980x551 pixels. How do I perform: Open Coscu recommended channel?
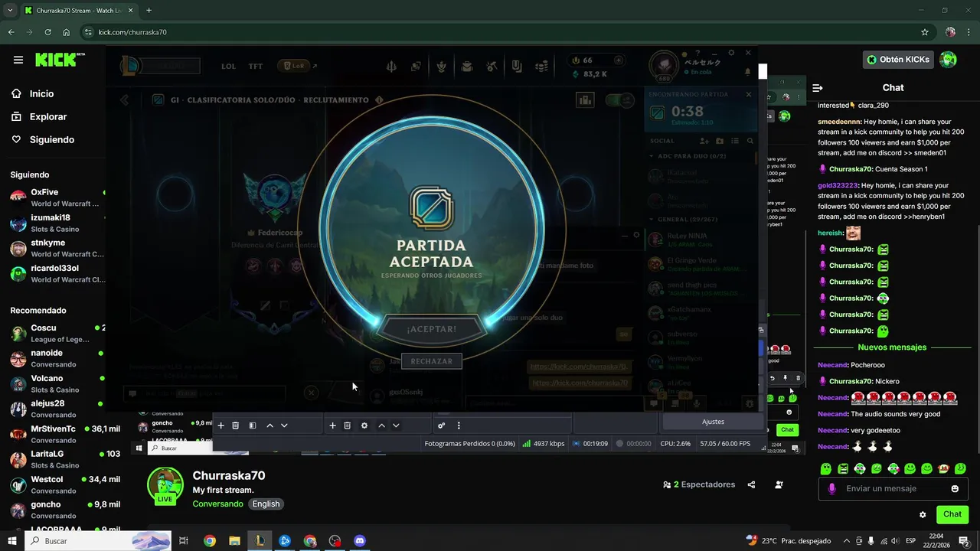point(57,333)
